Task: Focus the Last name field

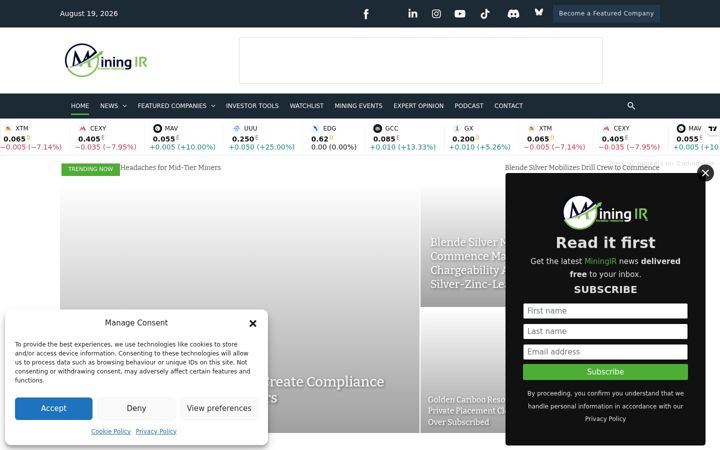Action: (605, 331)
